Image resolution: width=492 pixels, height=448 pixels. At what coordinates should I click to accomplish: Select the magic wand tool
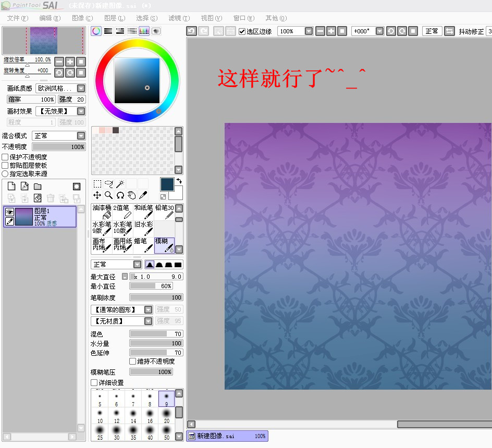(x=120, y=184)
